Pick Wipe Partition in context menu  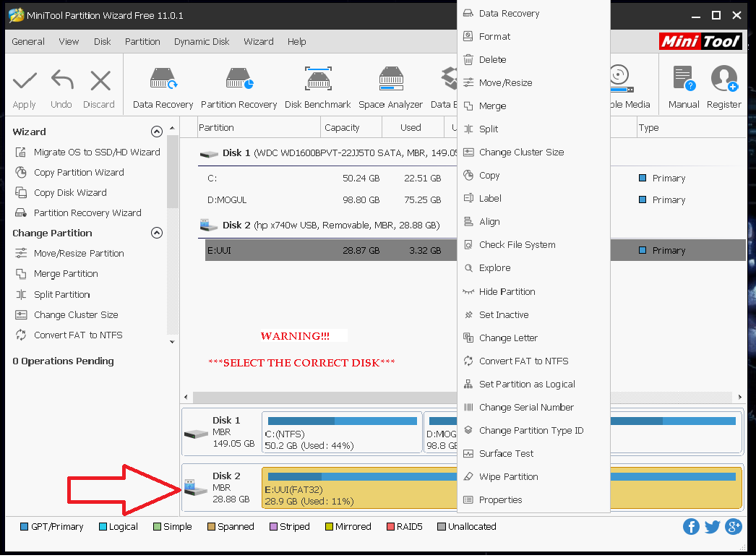pyautogui.click(x=533, y=477)
